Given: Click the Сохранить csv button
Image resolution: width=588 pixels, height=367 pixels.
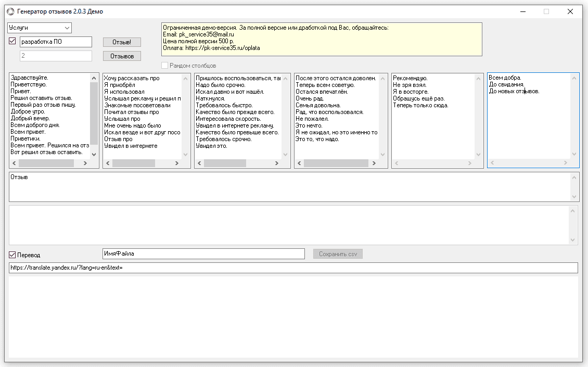Looking at the screenshot, I should click(338, 254).
